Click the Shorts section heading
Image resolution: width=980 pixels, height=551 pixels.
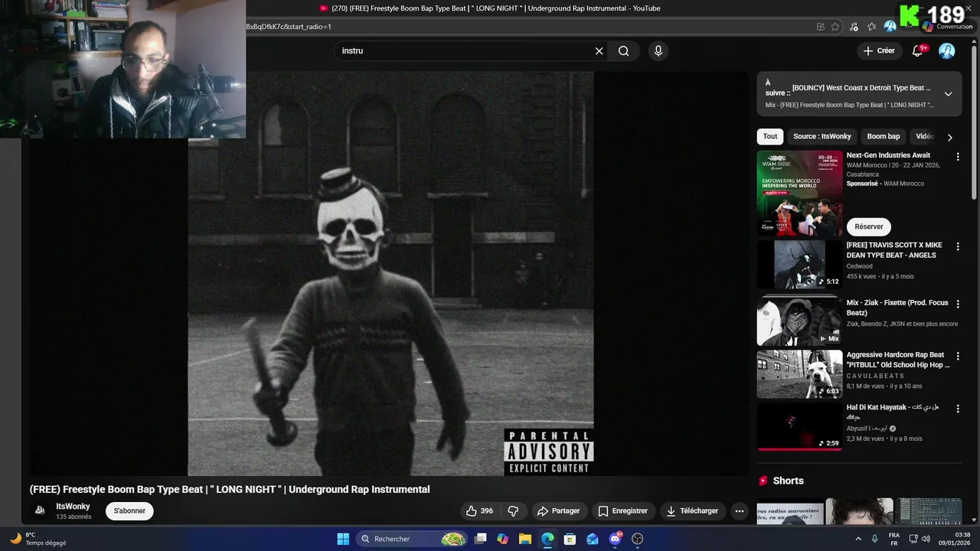(x=788, y=481)
